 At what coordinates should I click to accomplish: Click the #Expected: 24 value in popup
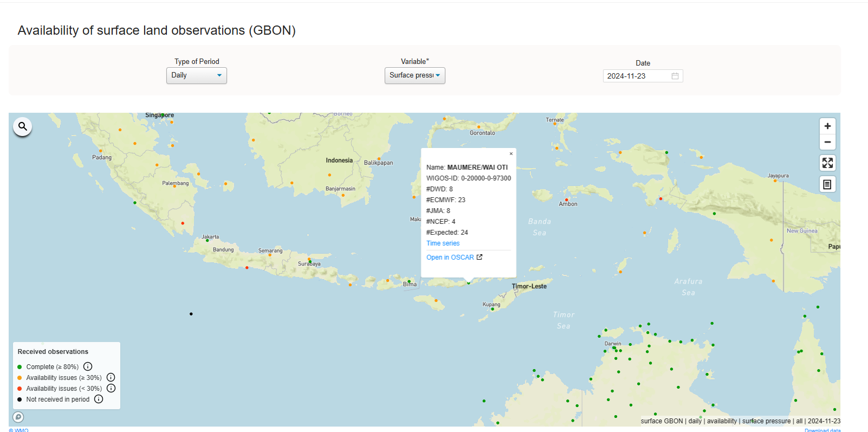(447, 233)
